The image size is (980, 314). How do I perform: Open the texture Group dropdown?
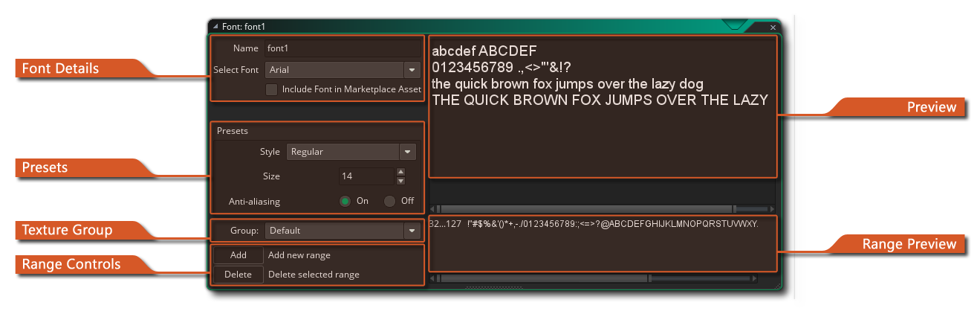pos(412,231)
